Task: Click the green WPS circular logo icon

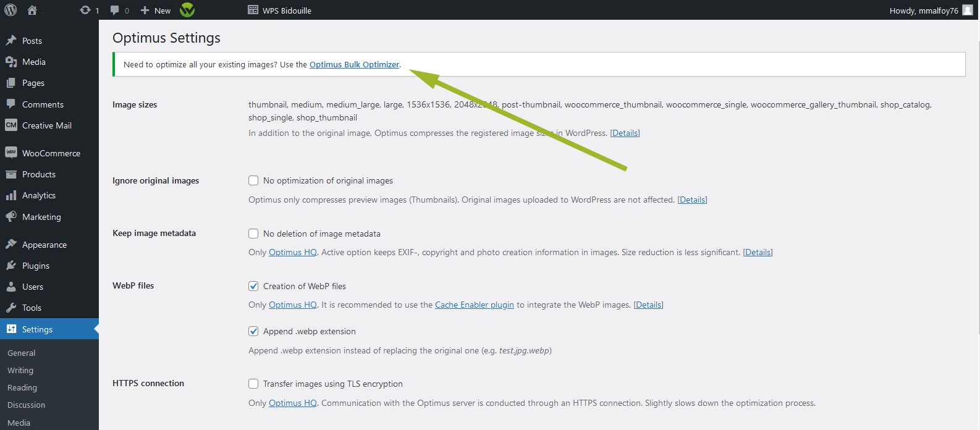Action: pyautogui.click(x=187, y=10)
